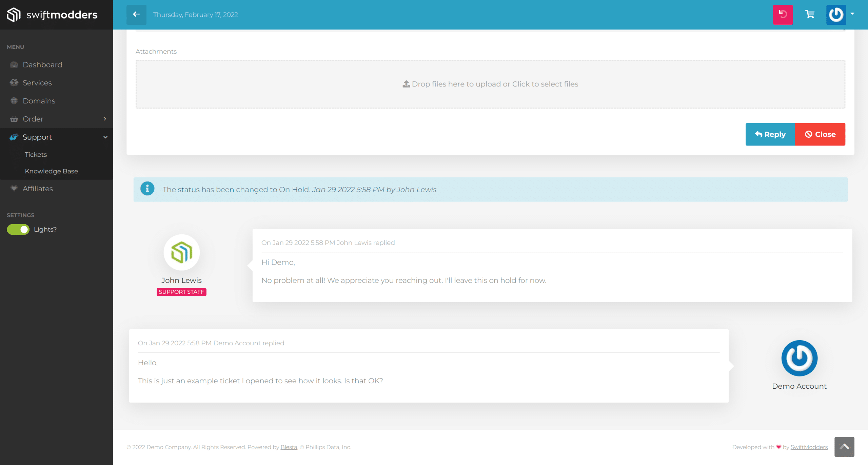Screen dimensions: 868x465
Task: Open the shopping cart icon
Action: [x=810, y=15]
